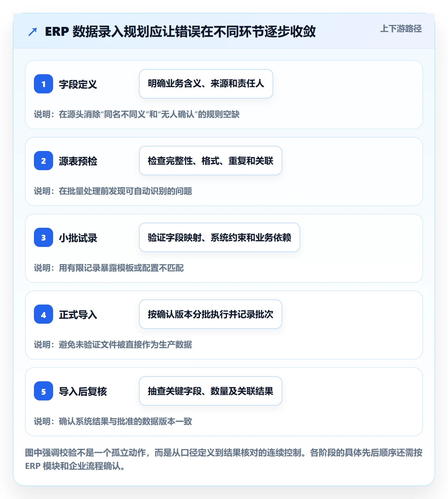Select the 字段定义 step heading

(78, 84)
